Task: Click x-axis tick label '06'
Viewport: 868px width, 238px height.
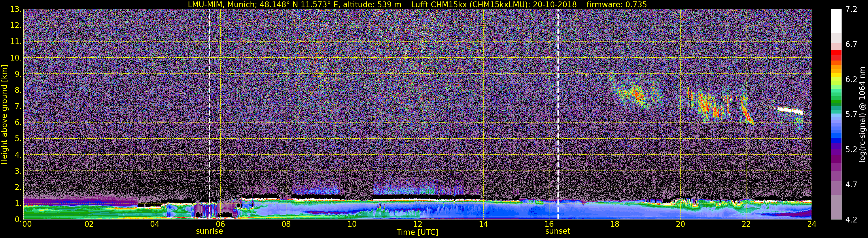Action: pyautogui.click(x=220, y=224)
